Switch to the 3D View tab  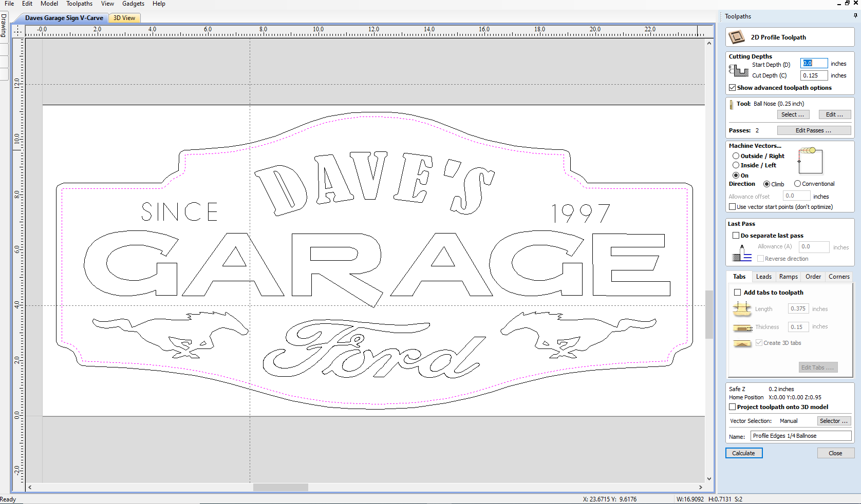click(x=124, y=18)
